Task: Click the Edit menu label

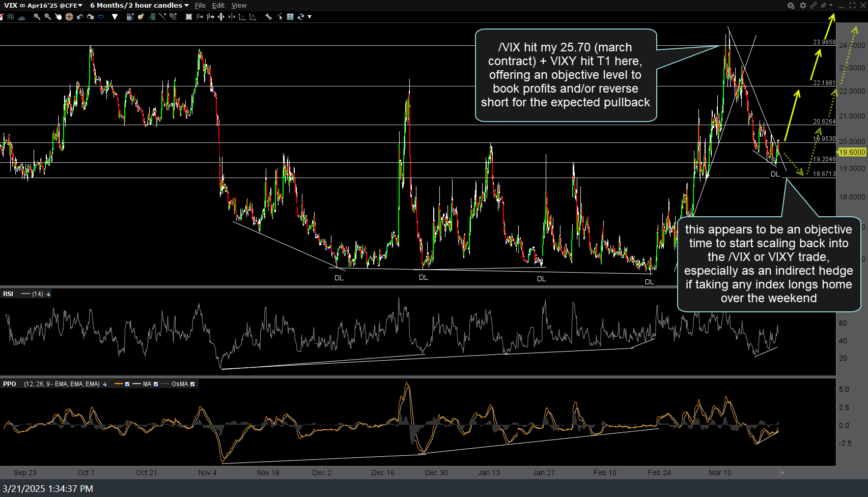Action: (x=218, y=5)
